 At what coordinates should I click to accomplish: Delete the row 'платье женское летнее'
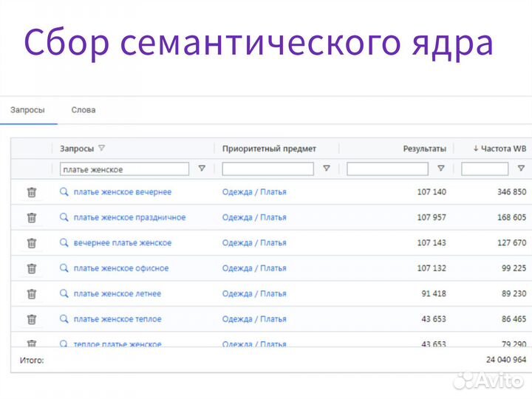click(x=32, y=294)
